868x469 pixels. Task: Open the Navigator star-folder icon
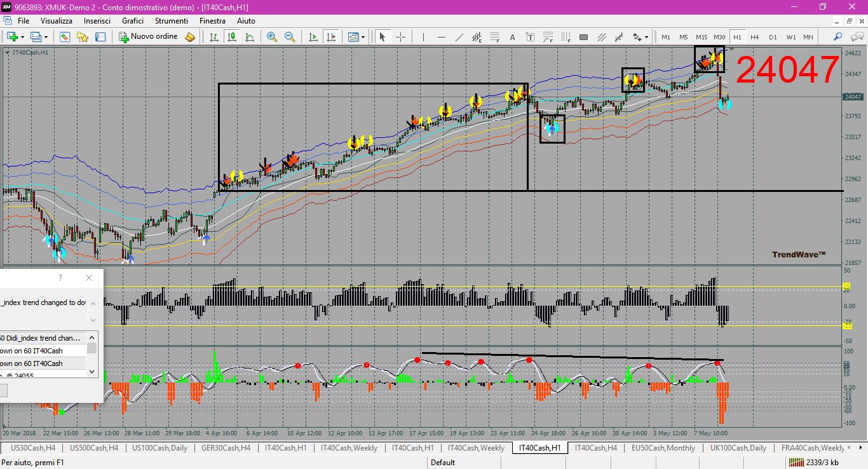coord(83,37)
